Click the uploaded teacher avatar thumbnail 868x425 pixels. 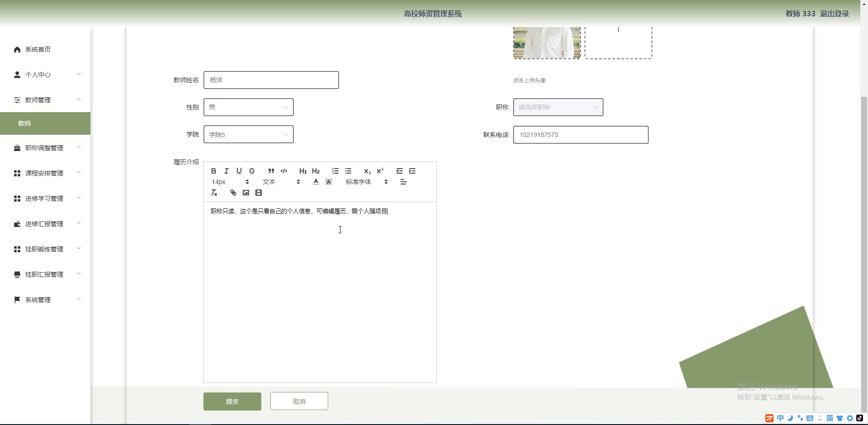(x=547, y=42)
